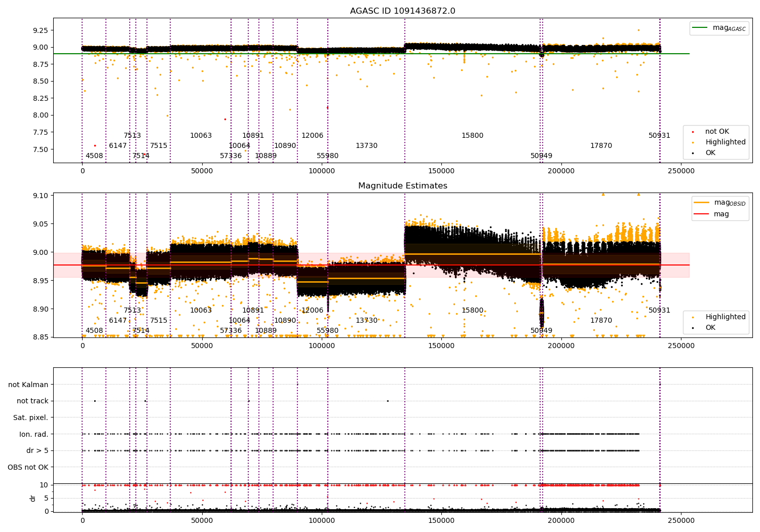Click obsid label 6147 in Magnitude Estimates plot
Screen dimensions: 760x532
coord(118,321)
